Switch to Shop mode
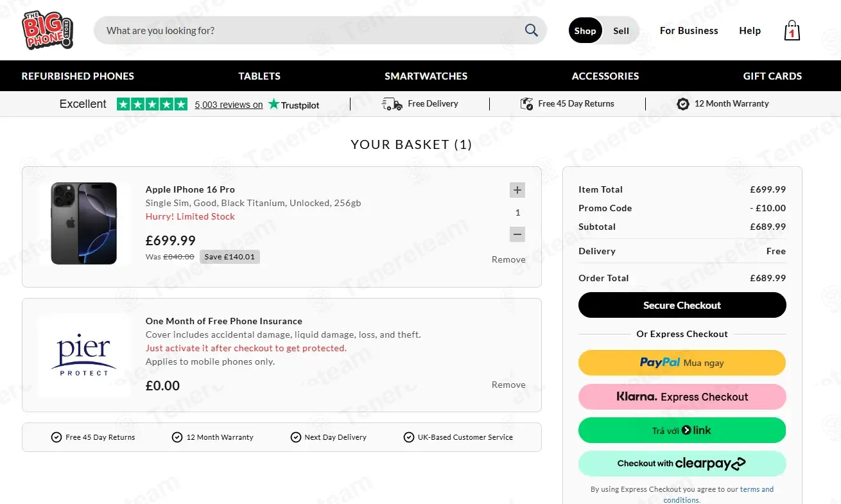Image resolution: width=841 pixels, height=504 pixels. (x=585, y=31)
